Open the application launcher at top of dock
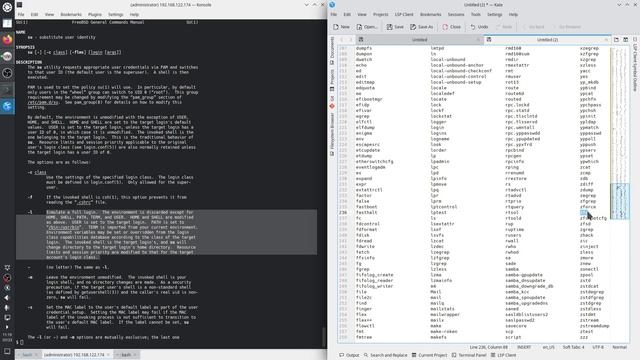Screen dimensions: 640x360 point(7,7)
